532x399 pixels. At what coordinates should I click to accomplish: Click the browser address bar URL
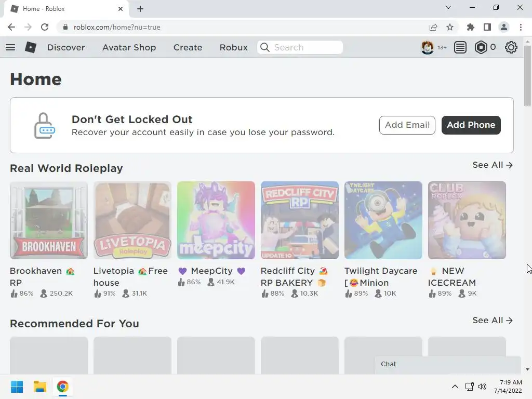(x=117, y=27)
